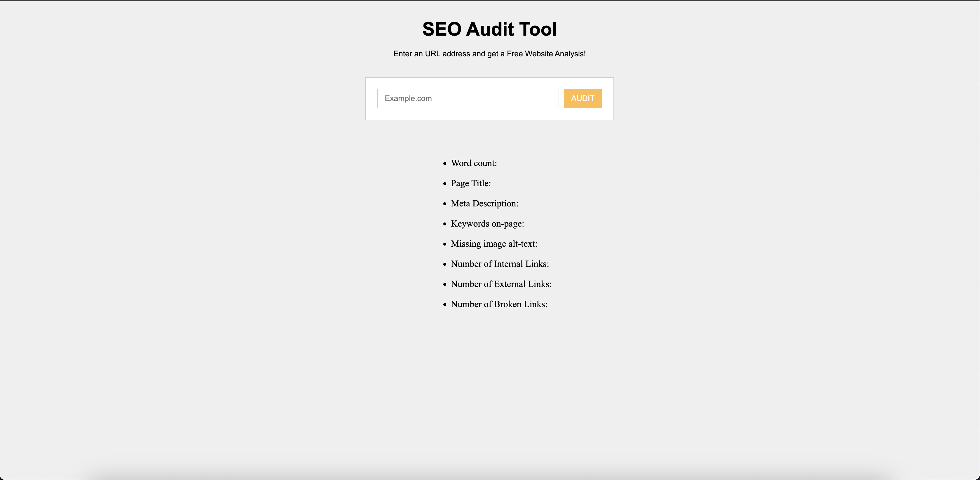
Task: Click the Keywords on-page list entry
Action: click(487, 224)
